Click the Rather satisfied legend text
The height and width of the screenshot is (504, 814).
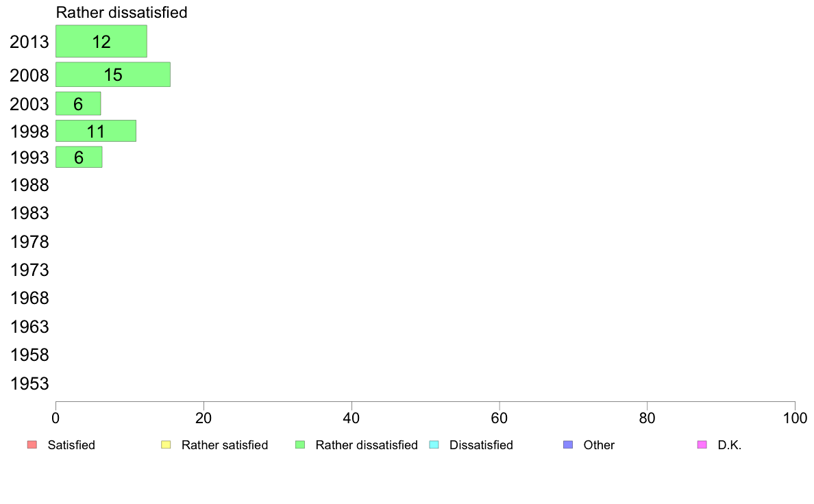click(225, 445)
